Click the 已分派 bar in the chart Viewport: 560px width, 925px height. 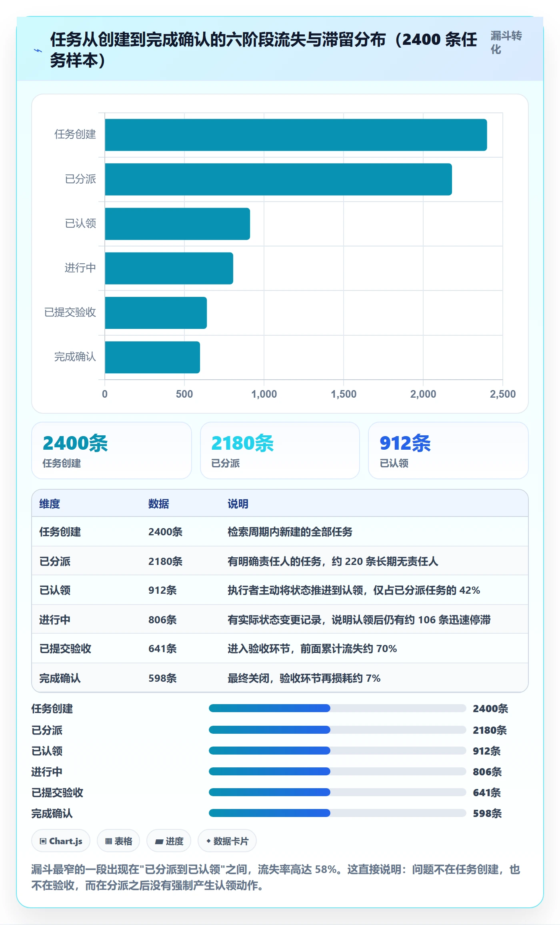point(278,179)
